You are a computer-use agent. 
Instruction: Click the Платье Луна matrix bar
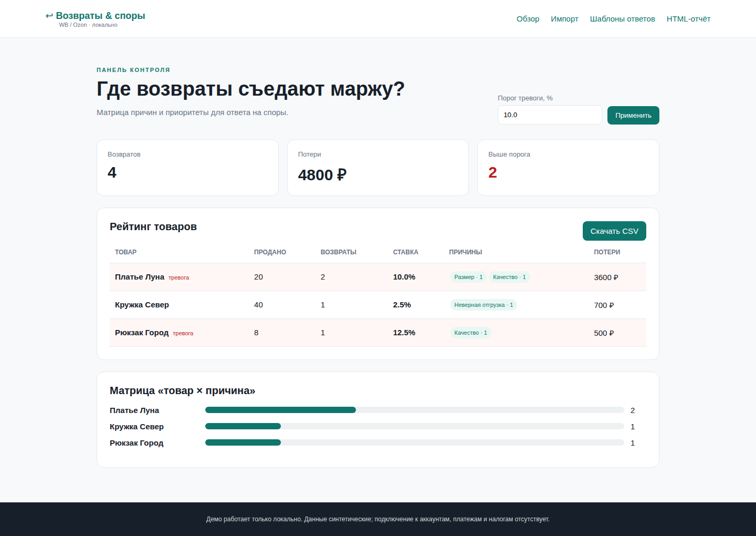coord(415,410)
